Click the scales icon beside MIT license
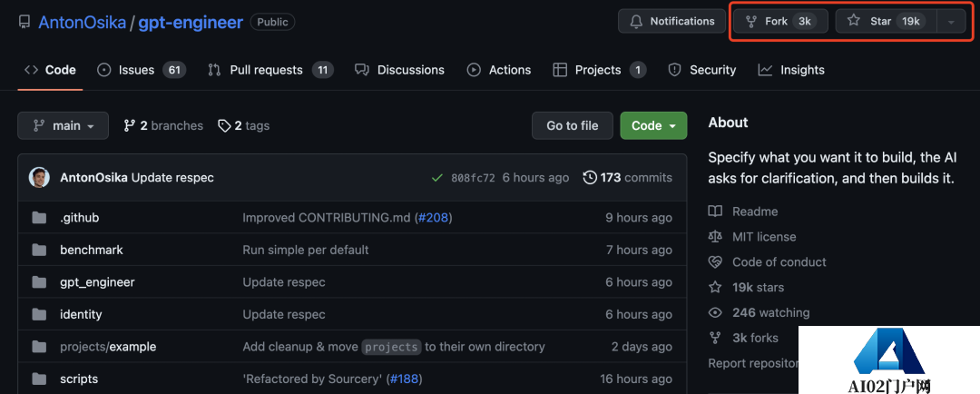980x394 pixels. (x=715, y=237)
